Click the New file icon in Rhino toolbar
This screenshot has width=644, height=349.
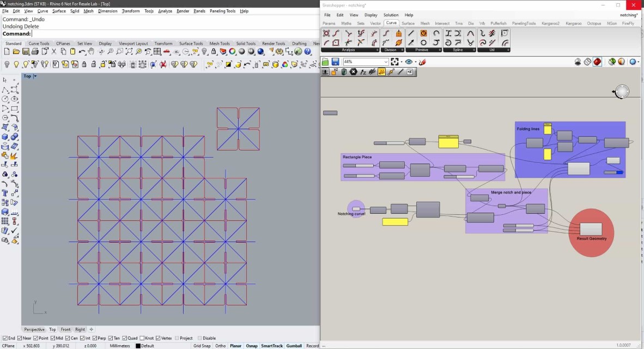click(x=7, y=51)
